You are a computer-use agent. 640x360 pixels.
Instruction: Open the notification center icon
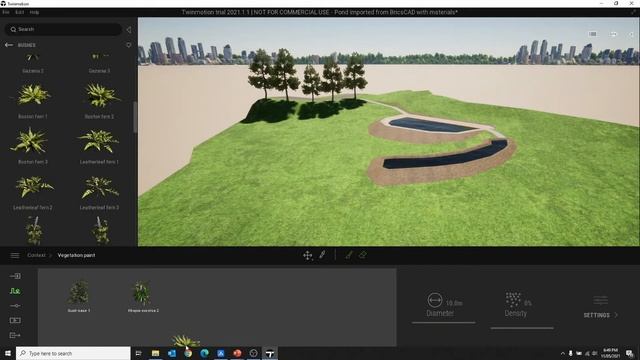[629, 353]
